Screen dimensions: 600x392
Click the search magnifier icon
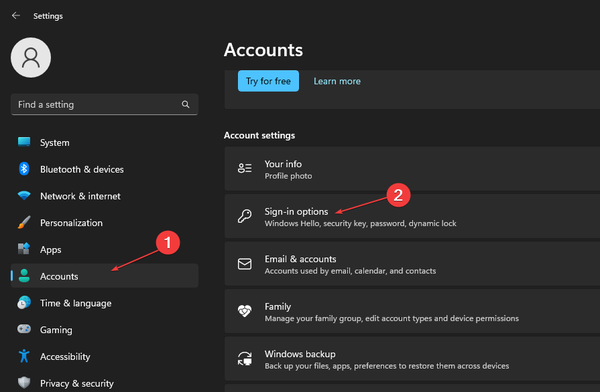[186, 104]
